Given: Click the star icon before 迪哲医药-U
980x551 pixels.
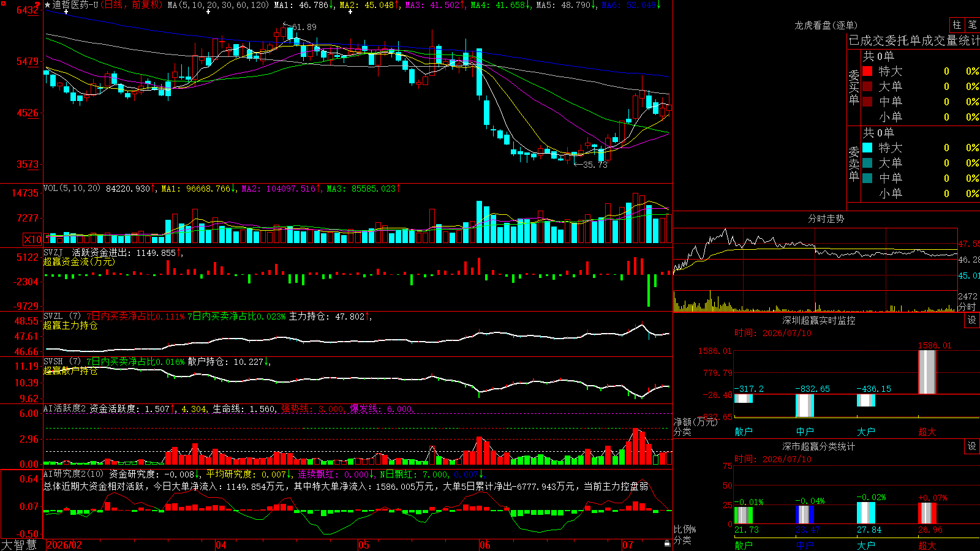Looking at the screenshot, I should click(x=48, y=5).
